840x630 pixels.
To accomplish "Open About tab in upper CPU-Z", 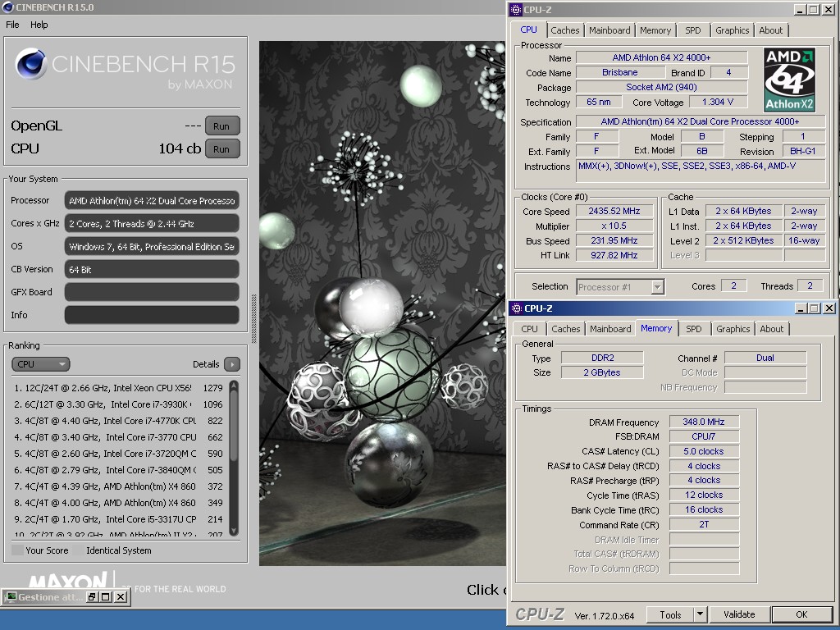I will click(770, 30).
